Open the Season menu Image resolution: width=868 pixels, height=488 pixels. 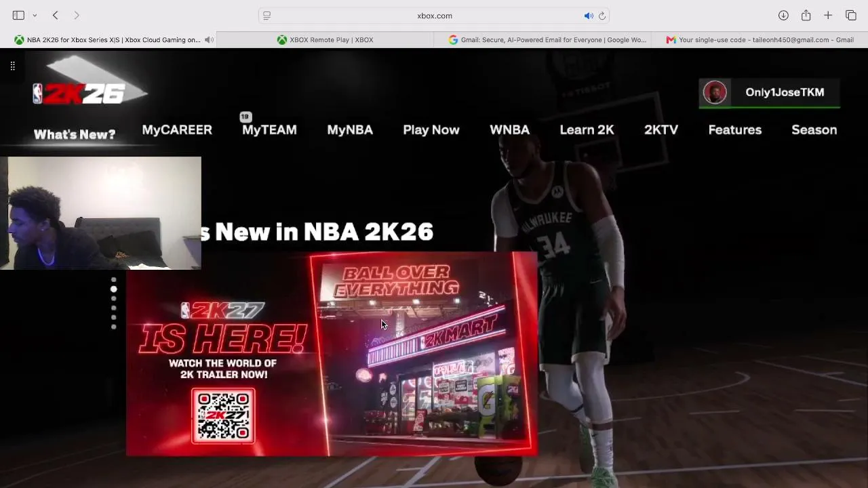[x=814, y=129]
